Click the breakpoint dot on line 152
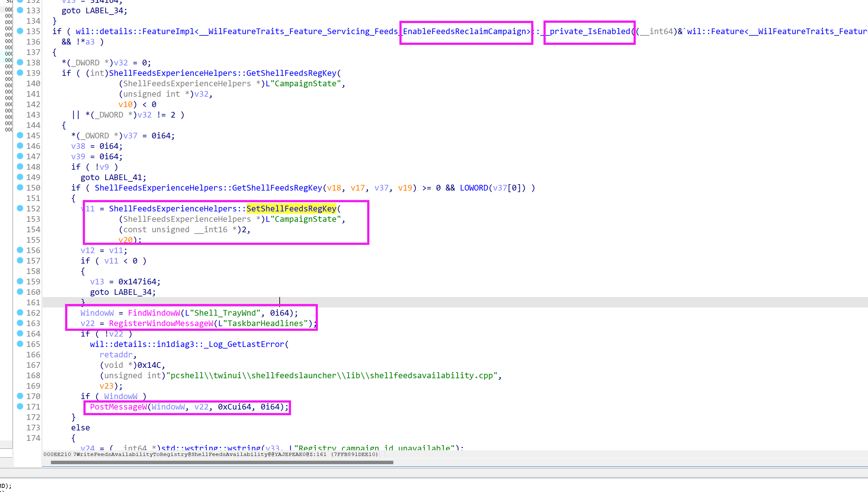 20,208
